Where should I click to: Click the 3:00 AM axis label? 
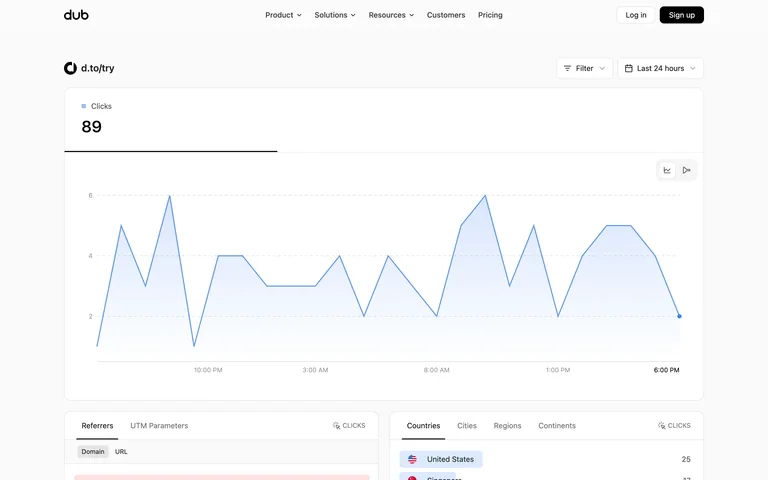[315, 370]
